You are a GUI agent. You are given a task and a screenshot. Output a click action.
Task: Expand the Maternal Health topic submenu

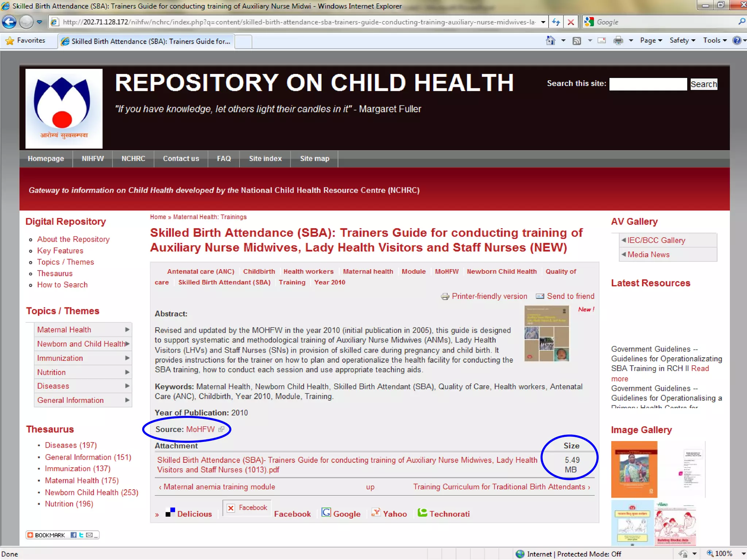[127, 330]
